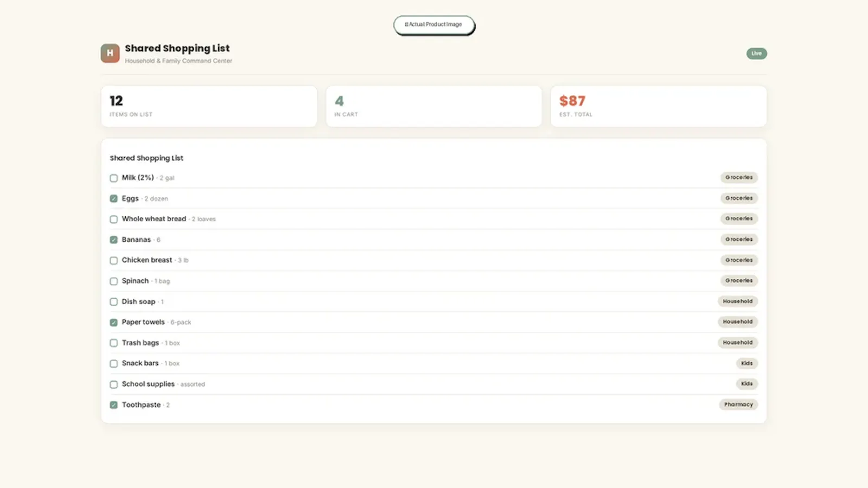
Task: Tick the Trash bags checkbox
Action: (x=113, y=343)
